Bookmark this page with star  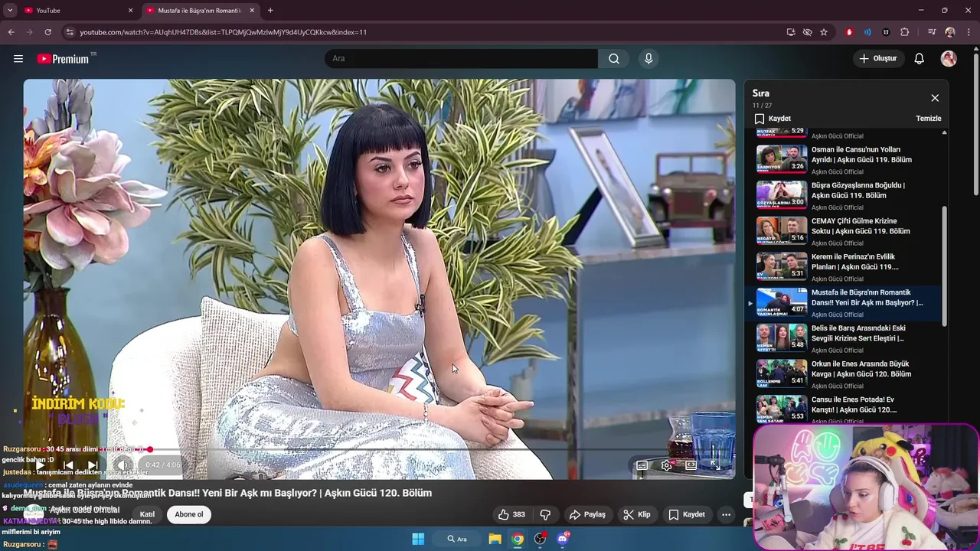coord(824,32)
